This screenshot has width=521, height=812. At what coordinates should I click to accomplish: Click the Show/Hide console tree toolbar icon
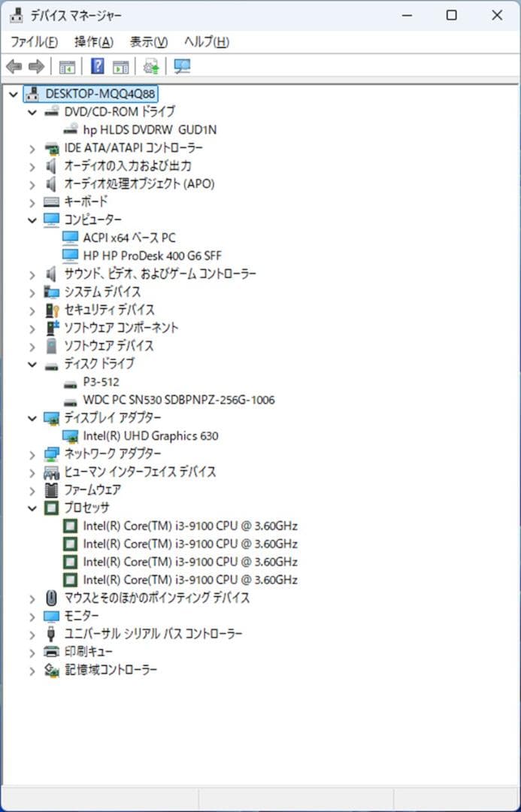click(x=68, y=66)
